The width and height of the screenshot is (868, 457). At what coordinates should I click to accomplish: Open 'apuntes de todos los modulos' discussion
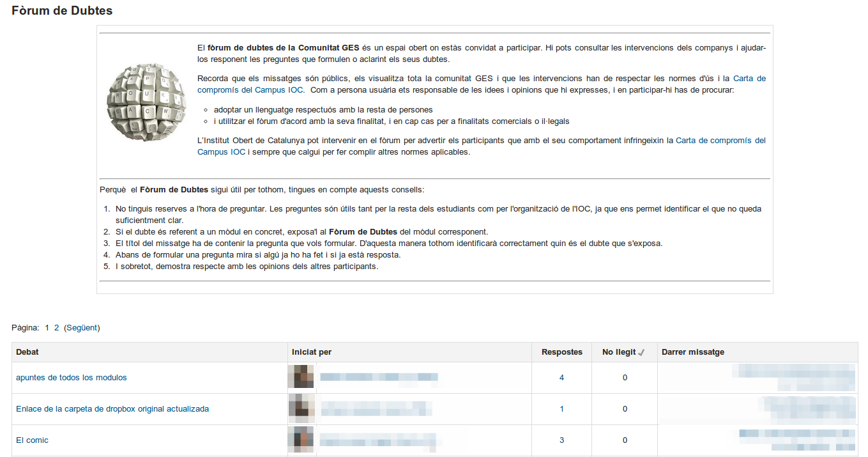click(x=72, y=378)
